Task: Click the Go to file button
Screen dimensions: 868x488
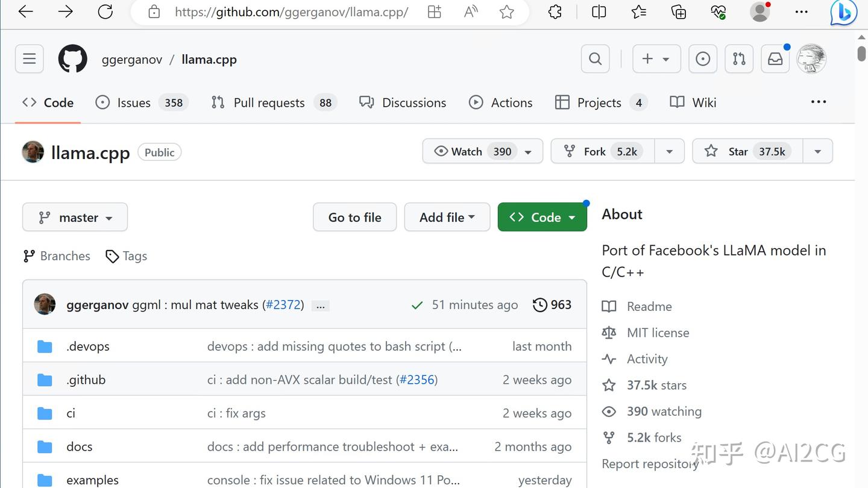Action: coord(354,217)
